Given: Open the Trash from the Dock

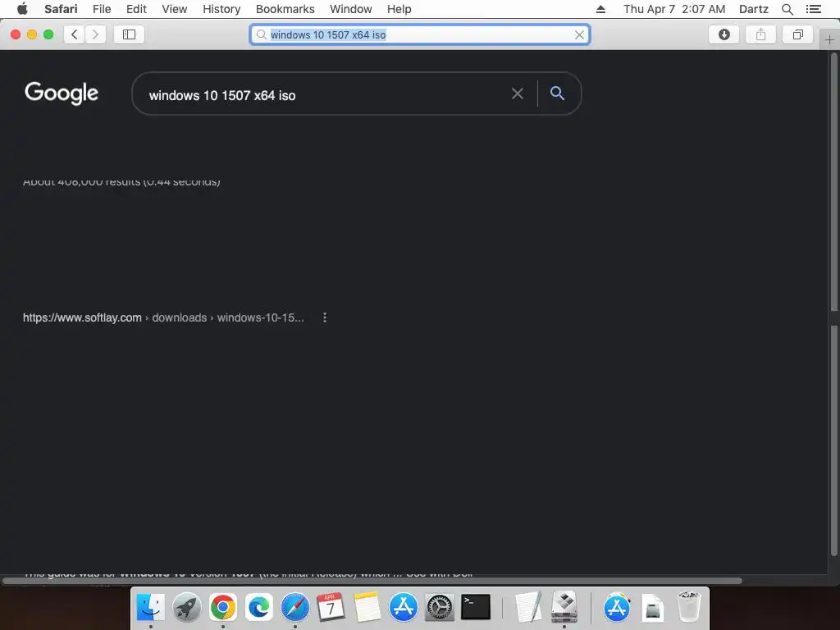Looking at the screenshot, I should pos(689,607).
